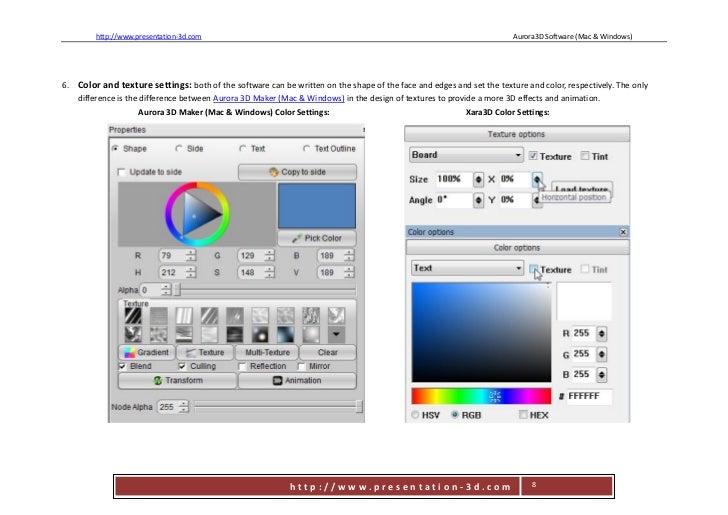This screenshot has width=728, height=515.
Task: Select the Text radio button in Properties
Action: (x=242, y=149)
